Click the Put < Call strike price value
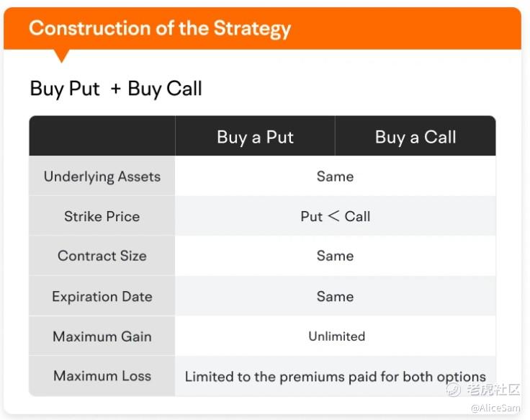The width and height of the screenshot is (530, 420). click(x=336, y=216)
